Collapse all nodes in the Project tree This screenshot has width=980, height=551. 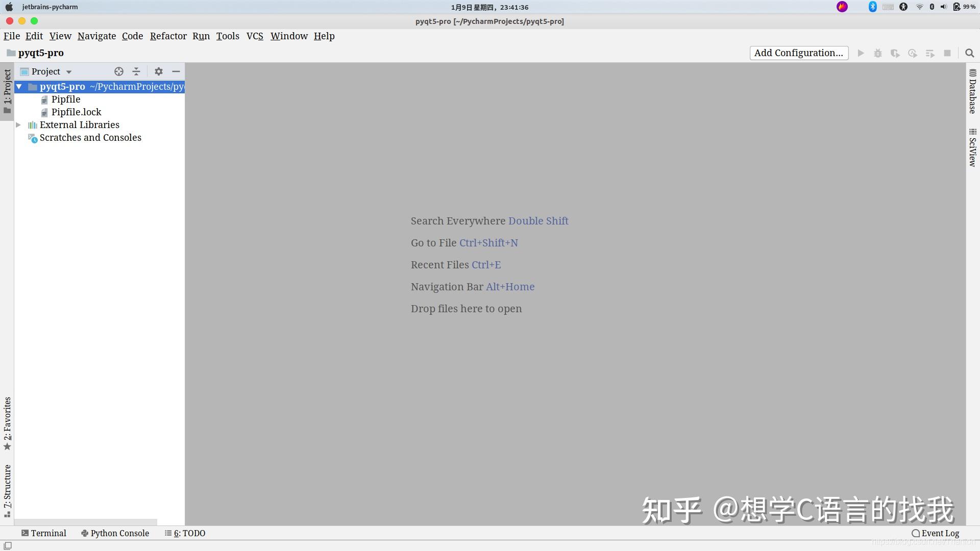[136, 71]
